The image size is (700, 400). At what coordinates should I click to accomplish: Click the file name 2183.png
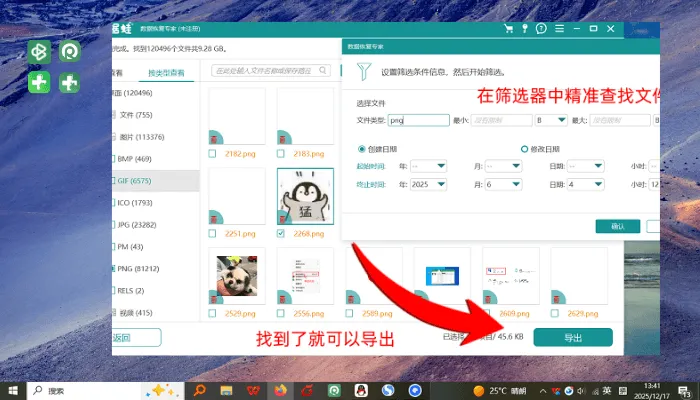click(x=308, y=154)
